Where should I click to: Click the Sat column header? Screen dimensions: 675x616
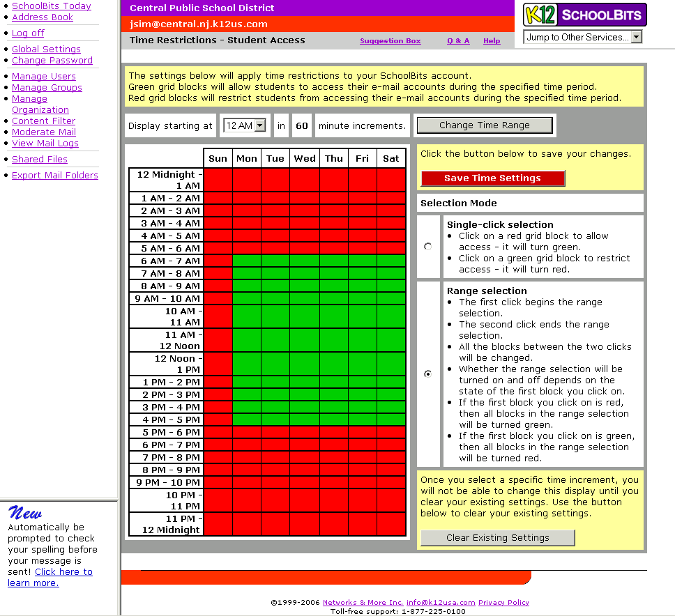tap(391, 158)
